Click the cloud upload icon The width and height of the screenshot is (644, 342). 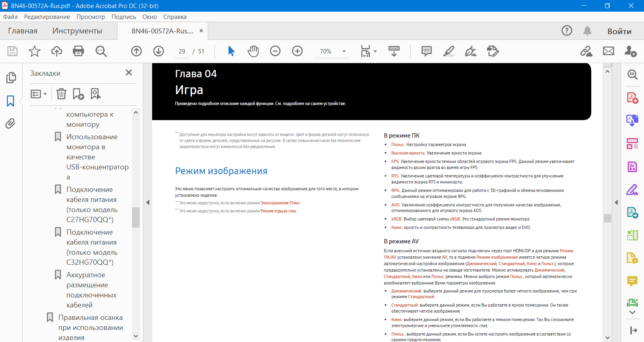point(57,51)
